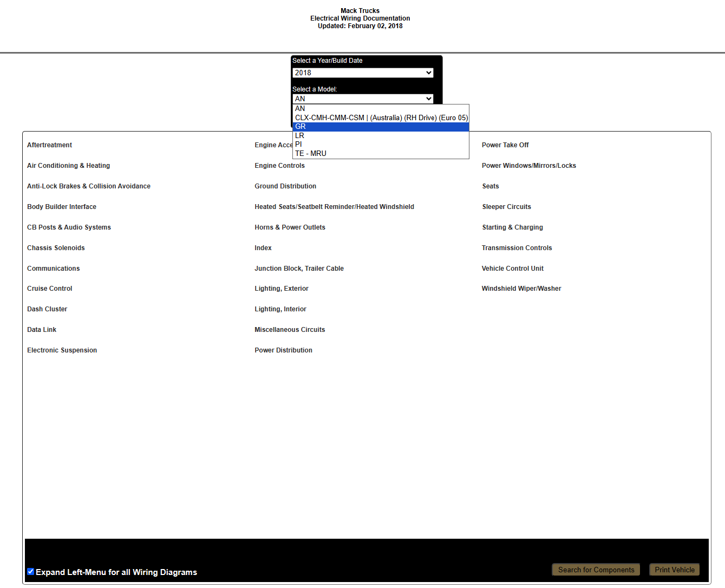Open the Aftertreatment wiring section
This screenshot has width=725, height=588.
49,145
